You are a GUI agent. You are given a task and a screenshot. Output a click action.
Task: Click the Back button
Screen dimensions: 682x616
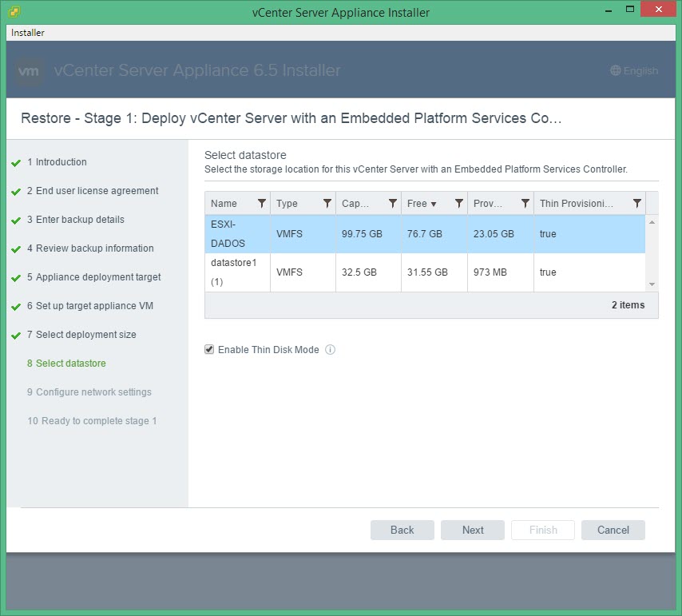tap(402, 530)
